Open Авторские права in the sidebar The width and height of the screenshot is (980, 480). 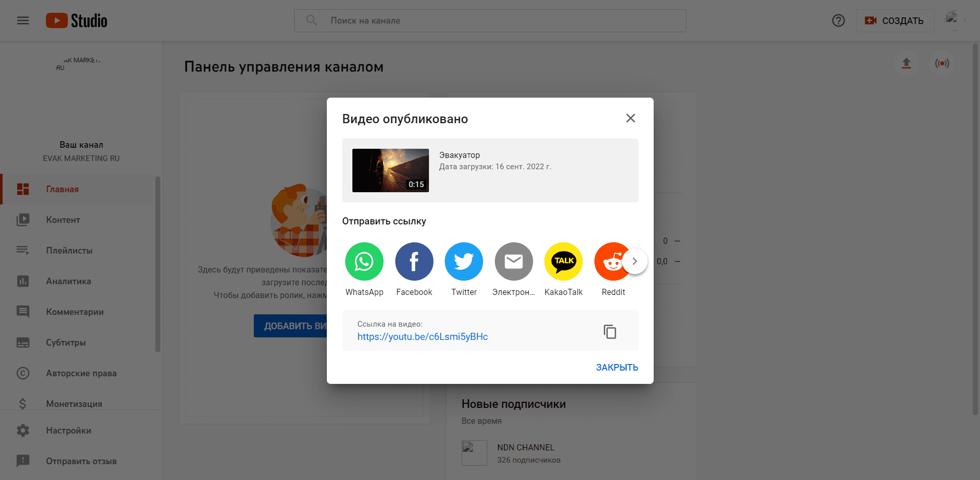click(x=77, y=373)
